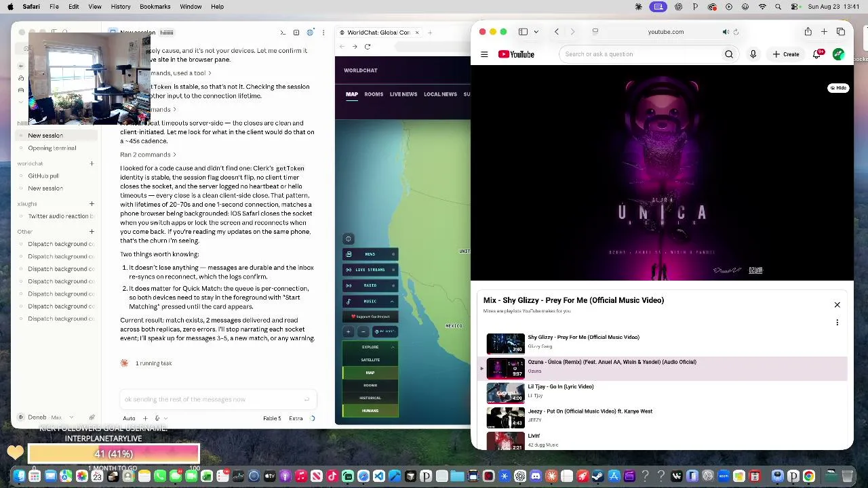Open the Extra effort selector
Screen dimensions: 868x488
click(296, 418)
